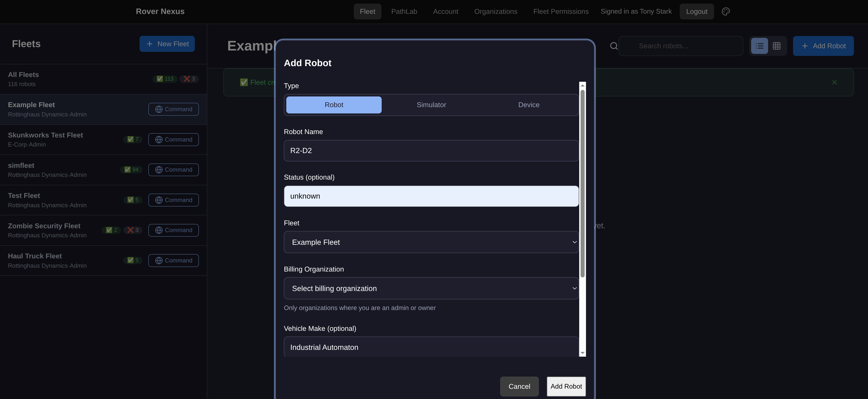Open Command for Test Fleet
Viewport: 868px width, 399px height.
(x=174, y=200)
